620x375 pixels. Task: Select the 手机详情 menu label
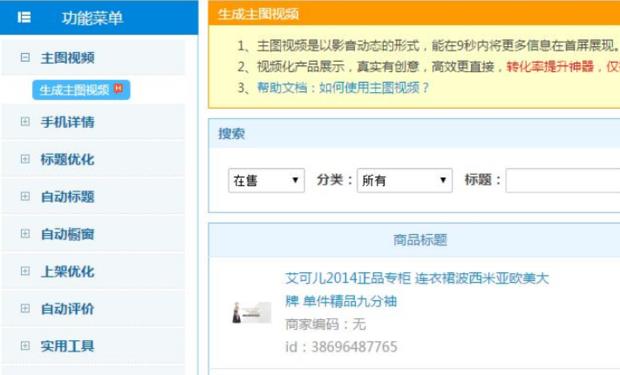[68, 122]
